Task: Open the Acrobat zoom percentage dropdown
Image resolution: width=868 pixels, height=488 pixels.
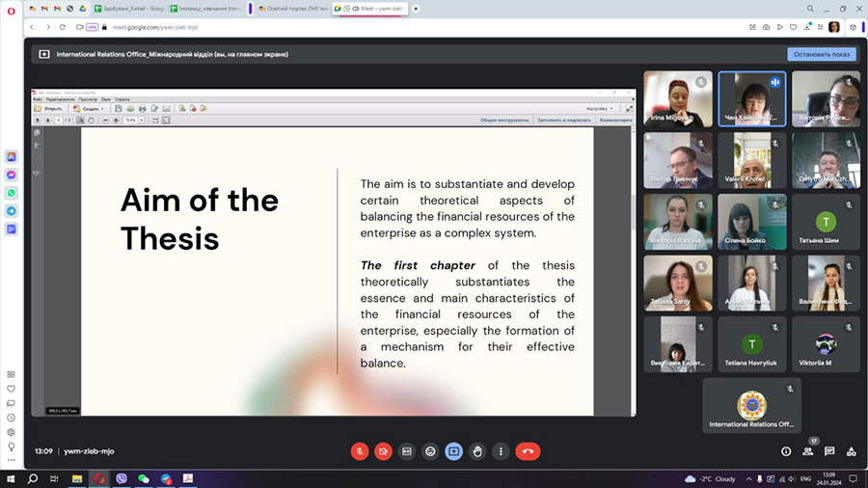Action: click(142, 120)
